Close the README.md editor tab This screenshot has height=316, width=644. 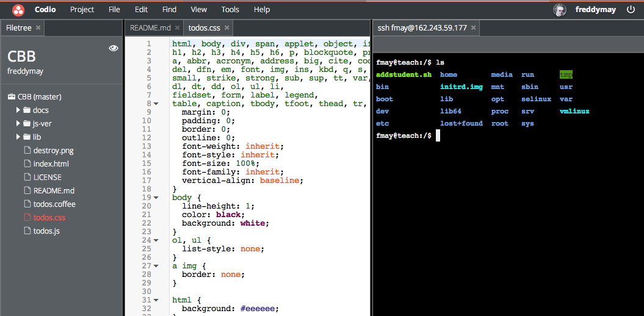point(178,28)
